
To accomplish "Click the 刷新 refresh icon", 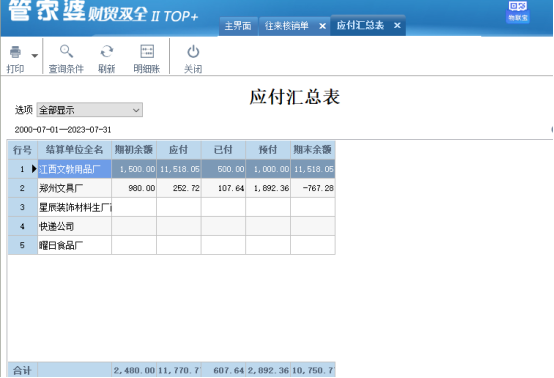I will [x=107, y=52].
